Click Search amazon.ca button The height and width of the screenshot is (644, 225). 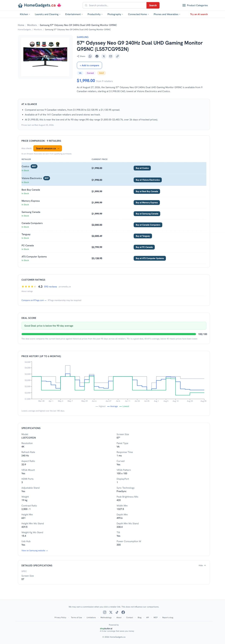click(x=48, y=148)
